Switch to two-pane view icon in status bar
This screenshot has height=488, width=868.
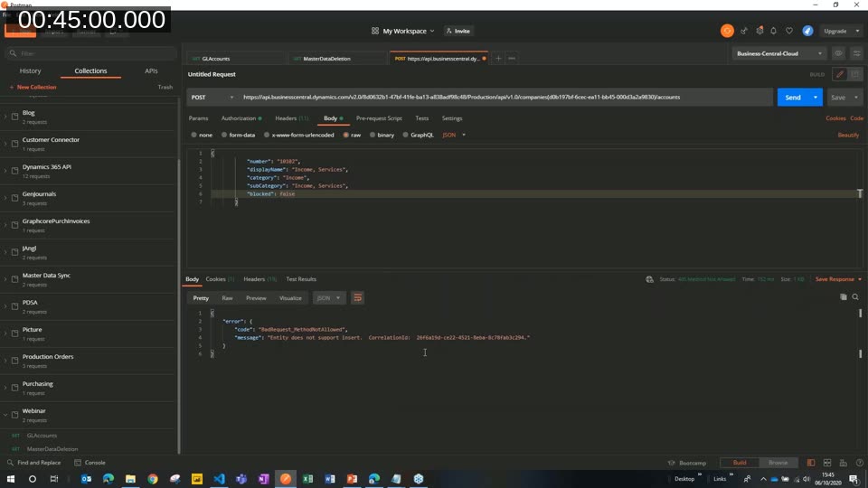click(x=827, y=463)
